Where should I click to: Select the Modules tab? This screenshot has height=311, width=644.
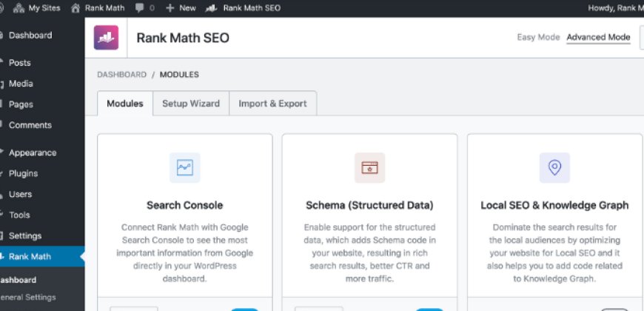coord(125,104)
